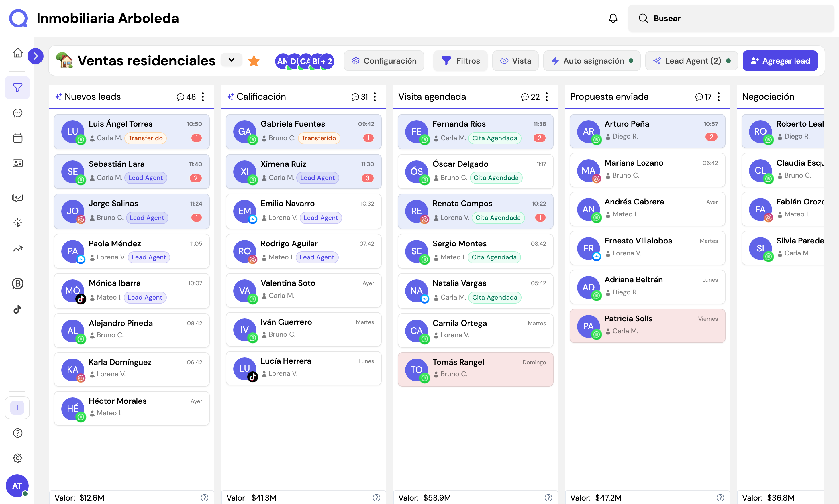Open the Nuevos leads column options menu
839x504 pixels.
click(x=203, y=97)
